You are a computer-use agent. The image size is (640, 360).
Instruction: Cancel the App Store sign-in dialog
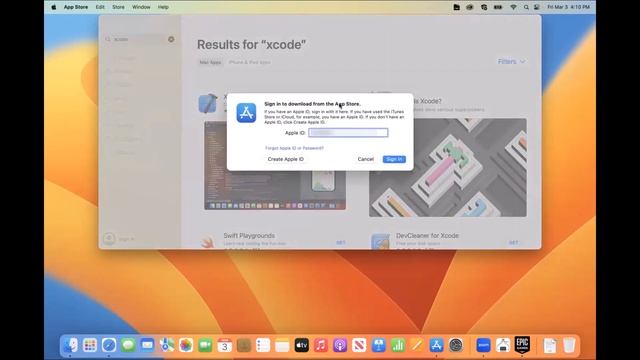(x=365, y=159)
